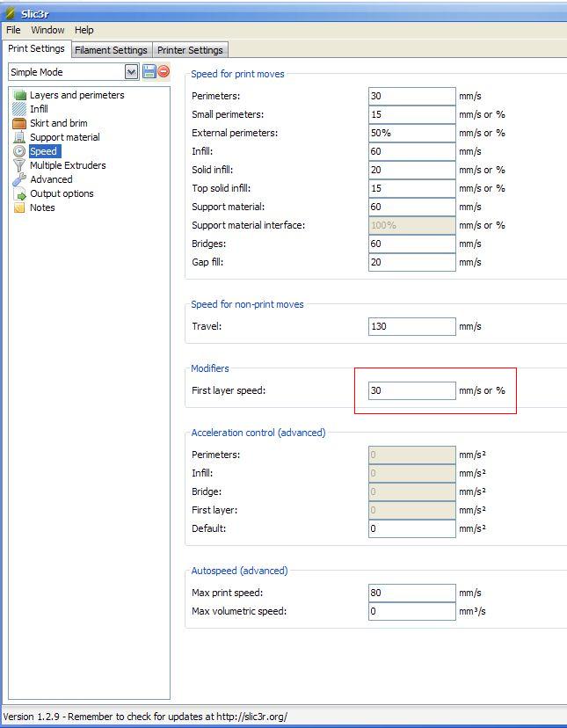Switch to the Print Settings tab
The height and width of the screenshot is (728, 567).
37,48
